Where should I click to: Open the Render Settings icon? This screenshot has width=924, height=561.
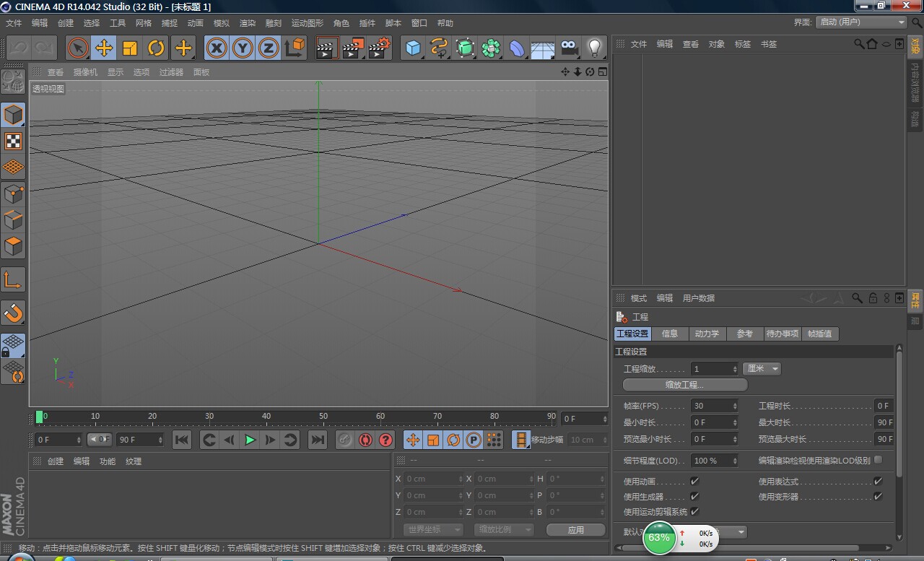[379, 48]
